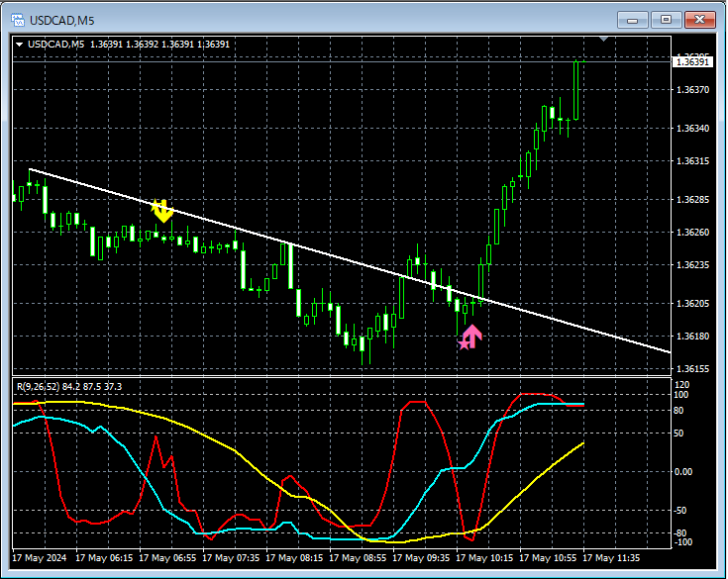Click the tallest green candle at chart right
The height and width of the screenshot is (579, 728).
point(575,89)
